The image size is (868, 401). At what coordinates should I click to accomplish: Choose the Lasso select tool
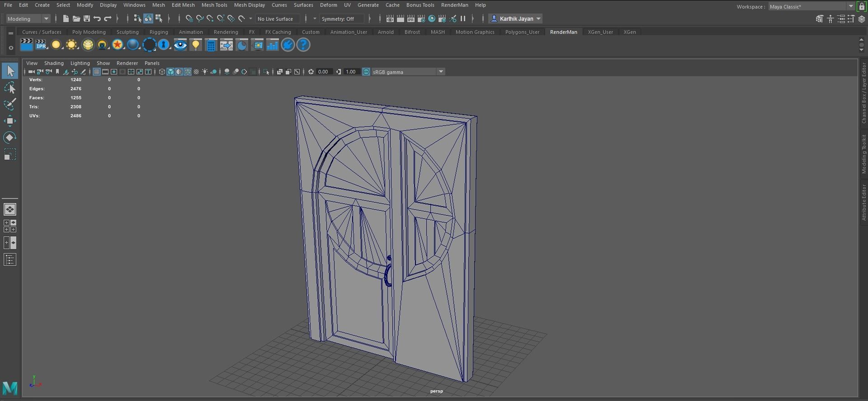pyautogui.click(x=10, y=88)
